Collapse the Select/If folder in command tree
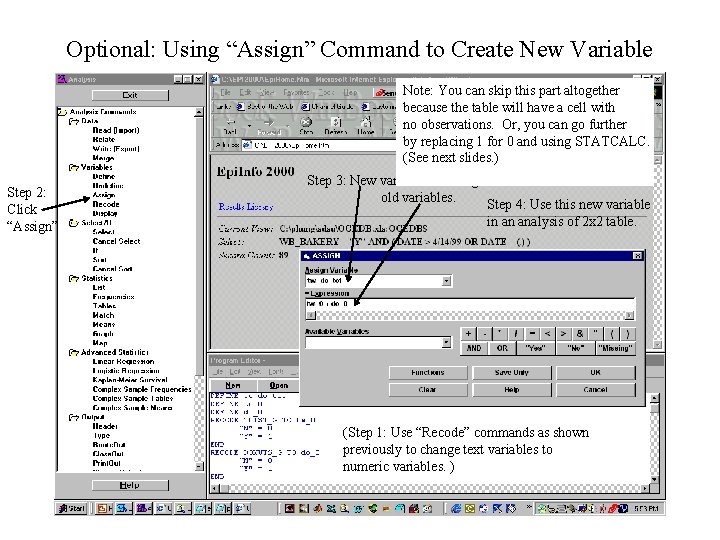Screen dimensions: 720x540 coord(73,223)
